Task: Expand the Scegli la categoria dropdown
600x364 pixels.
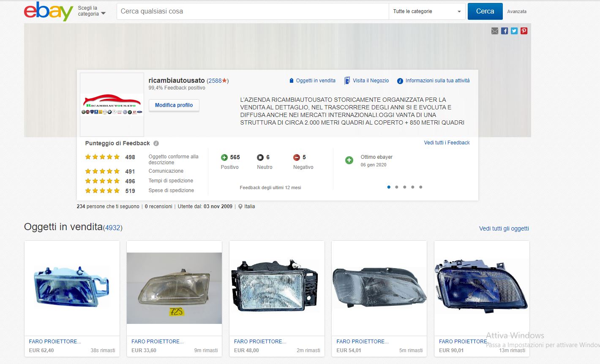Action: pyautogui.click(x=92, y=11)
